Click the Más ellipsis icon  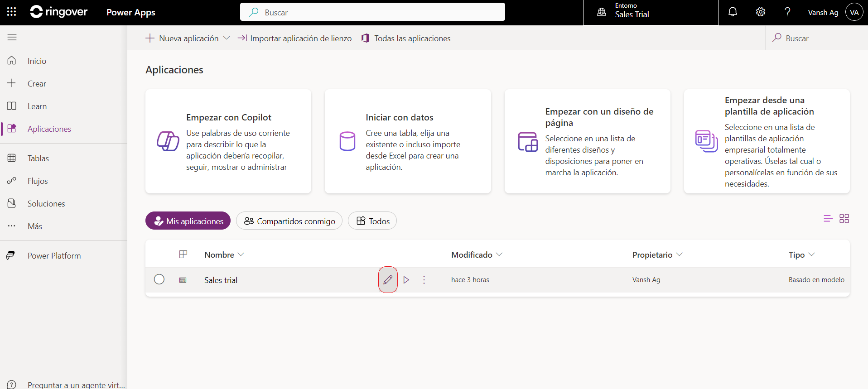pyautogui.click(x=12, y=226)
